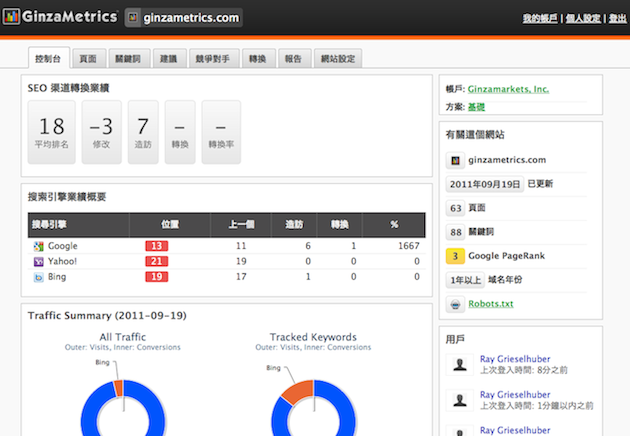Screen dimensions: 630x436
Task: Click the yellow PageRank 3 badge
Action: pyautogui.click(x=455, y=256)
